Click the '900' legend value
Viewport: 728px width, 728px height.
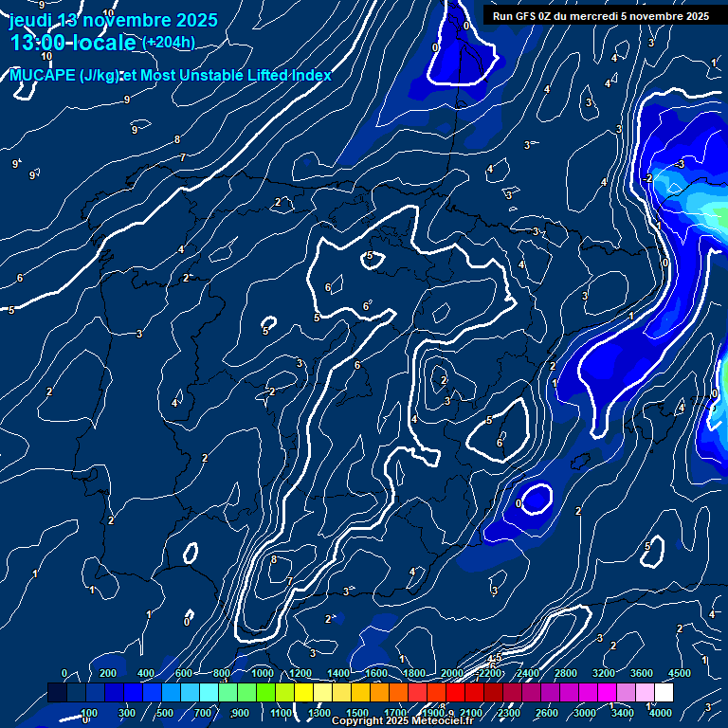241,713
